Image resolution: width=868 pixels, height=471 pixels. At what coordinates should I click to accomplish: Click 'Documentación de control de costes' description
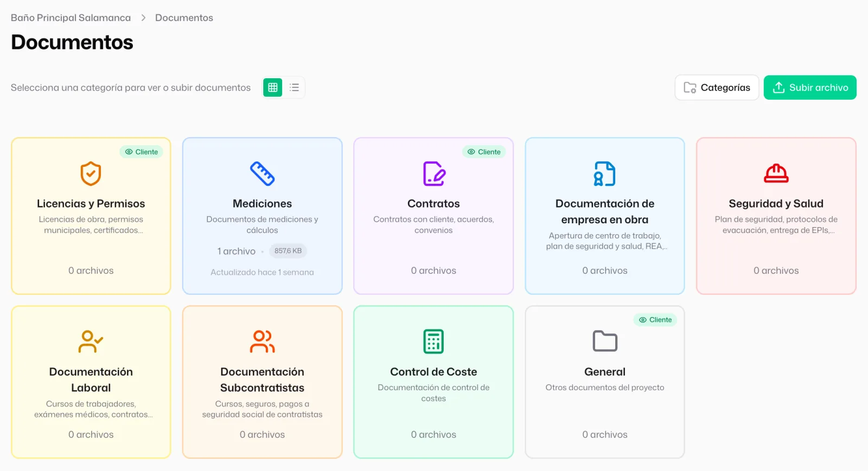tap(433, 393)
